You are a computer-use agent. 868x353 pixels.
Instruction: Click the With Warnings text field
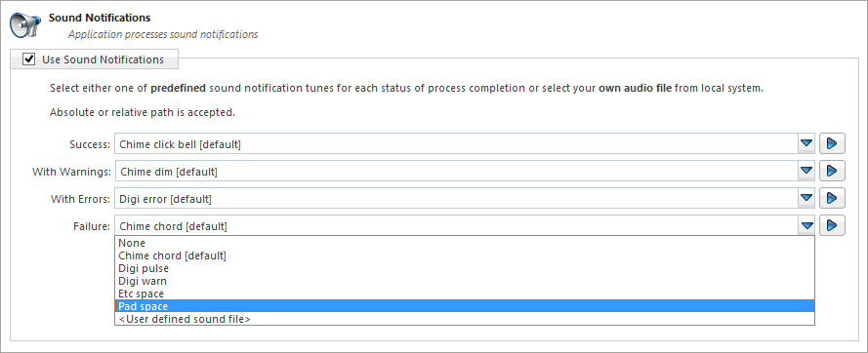(x=456, y=171)
